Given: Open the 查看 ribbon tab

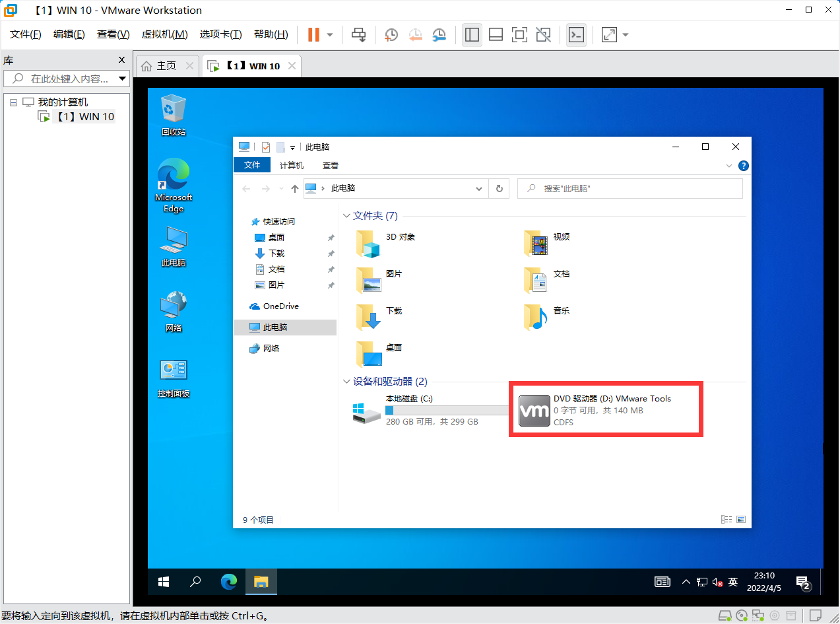Looking at the screenshot, I should pos(331,165).
